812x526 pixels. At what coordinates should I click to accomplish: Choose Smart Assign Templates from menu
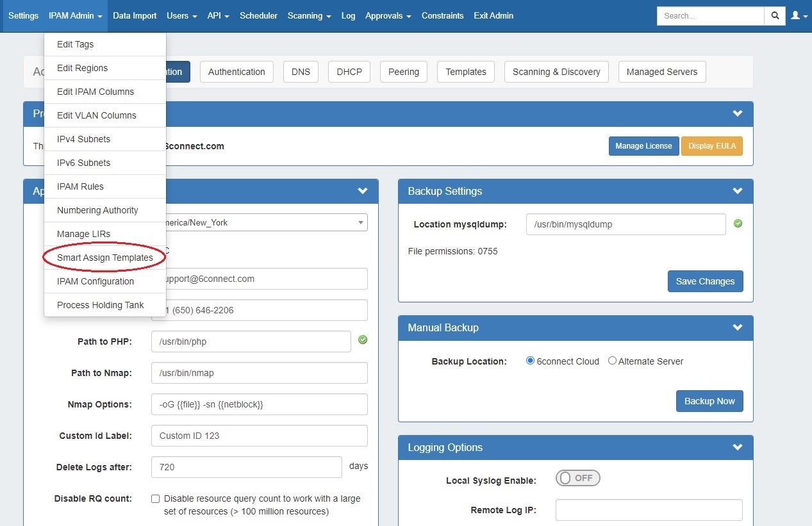click(104, 258)
